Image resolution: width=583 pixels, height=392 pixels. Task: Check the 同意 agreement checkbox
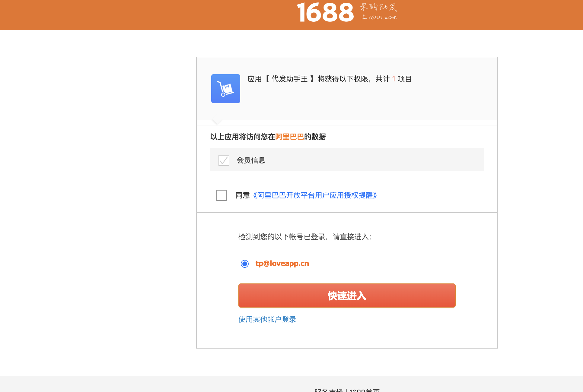tap(221, 195)
